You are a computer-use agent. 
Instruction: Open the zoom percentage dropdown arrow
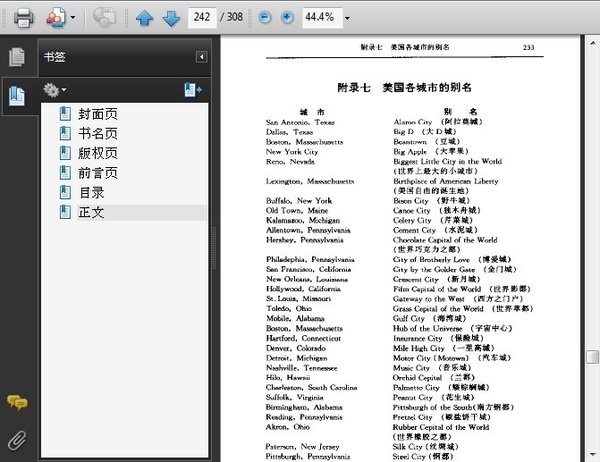pyautogui.click(x=347, y=18)
